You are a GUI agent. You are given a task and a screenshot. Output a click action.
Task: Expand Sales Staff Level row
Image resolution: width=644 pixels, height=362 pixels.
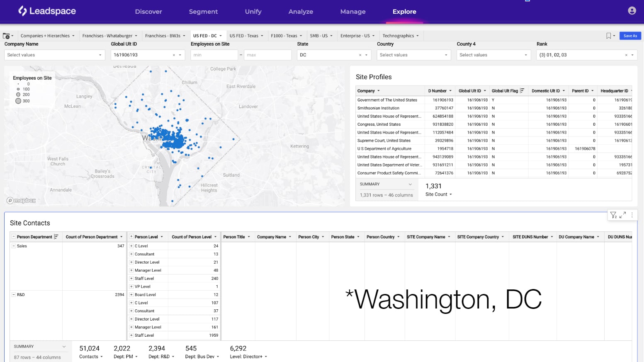(131, 279)
